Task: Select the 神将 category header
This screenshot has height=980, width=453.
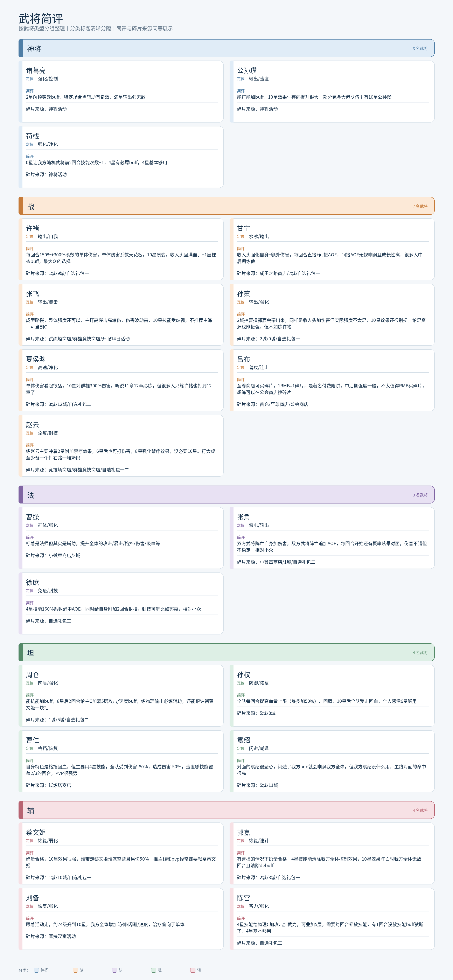Action: (226, 48)
